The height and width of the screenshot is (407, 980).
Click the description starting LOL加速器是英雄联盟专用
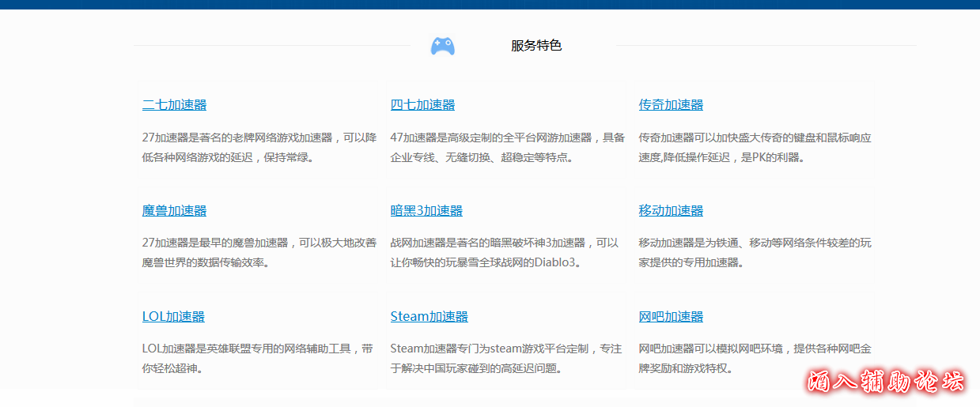pyautogui.click(x=258, y=359)
